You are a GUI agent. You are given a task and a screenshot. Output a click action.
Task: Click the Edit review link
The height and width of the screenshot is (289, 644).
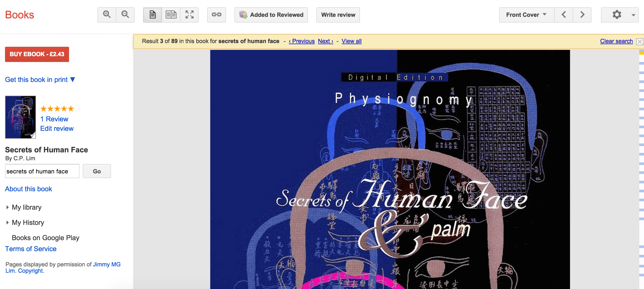[57, 128]
